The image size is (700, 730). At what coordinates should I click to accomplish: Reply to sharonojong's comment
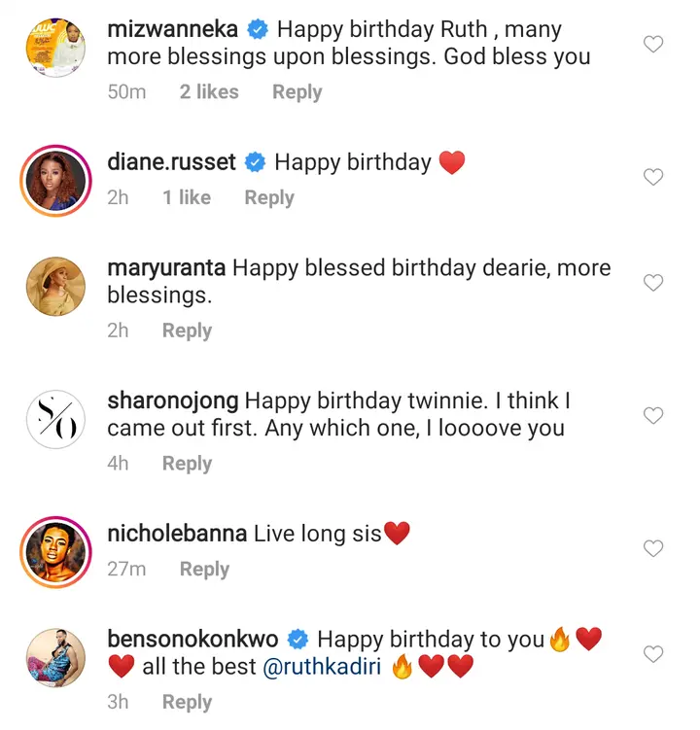(187, 464)
